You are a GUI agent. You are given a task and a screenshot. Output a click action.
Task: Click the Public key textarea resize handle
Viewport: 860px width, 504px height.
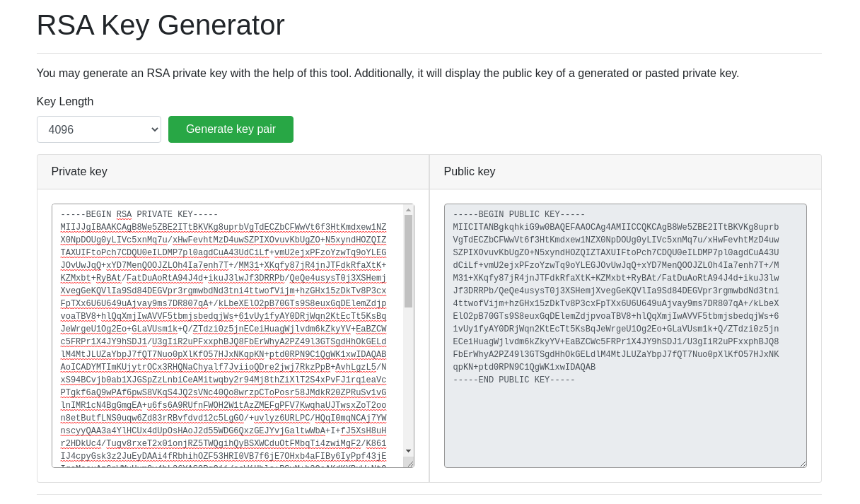802,463
